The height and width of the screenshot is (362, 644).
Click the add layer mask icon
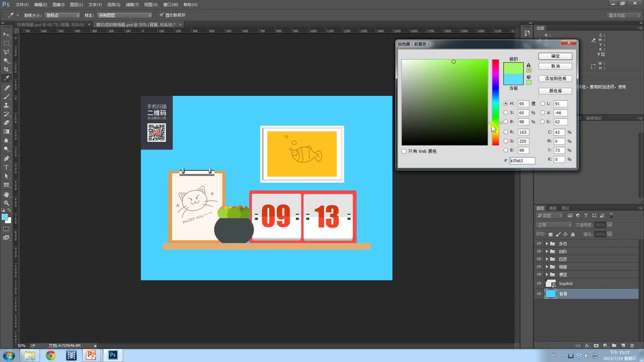click(x=596, y=346)
